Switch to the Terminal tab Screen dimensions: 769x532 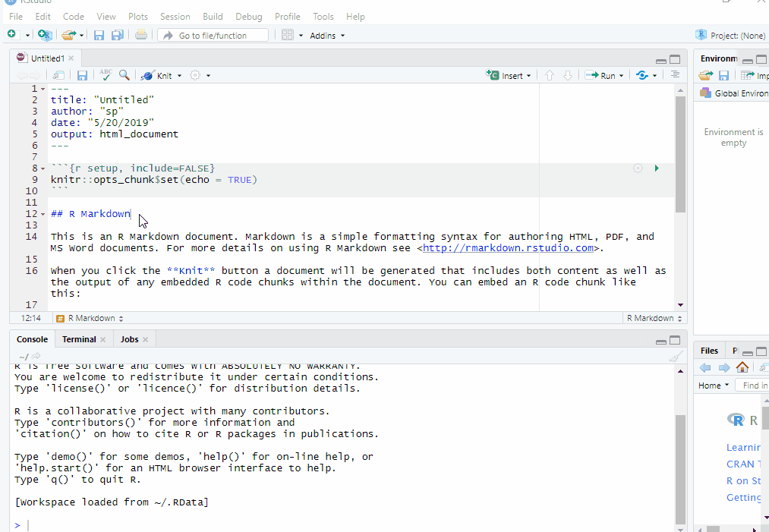(x=78, y=339)
